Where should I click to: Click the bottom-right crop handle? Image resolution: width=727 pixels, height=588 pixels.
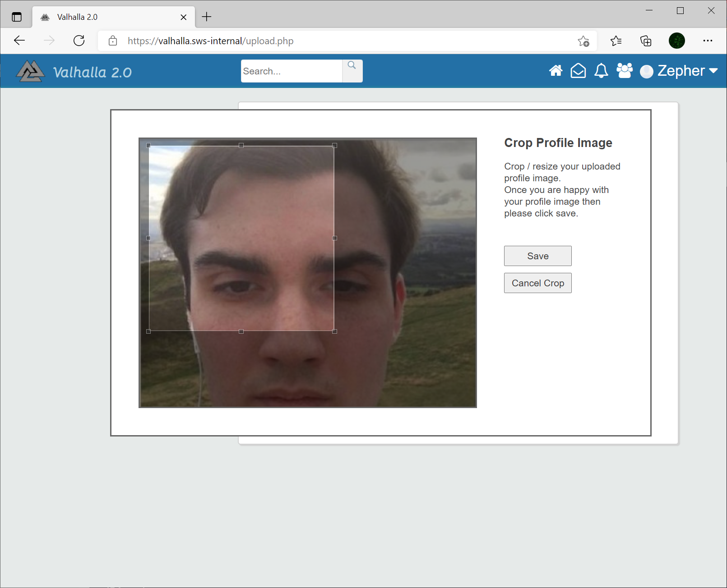[x=334, y=331]
